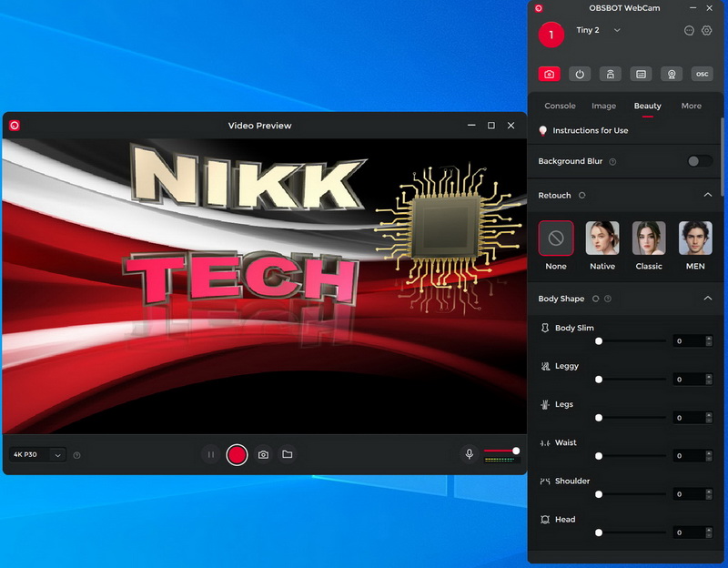
Task: Click the Body Slim slider handle
Action: tap(599, 341)
